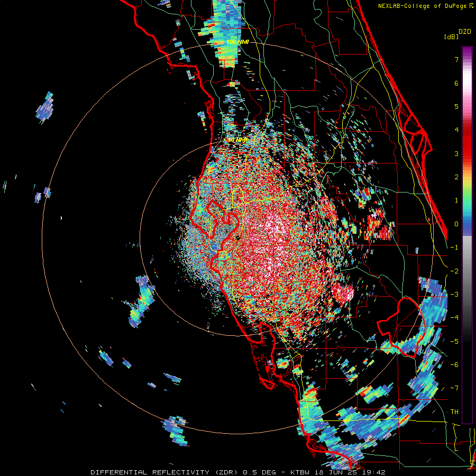Click the color bar scale value 6

click(x=456, y=83)
